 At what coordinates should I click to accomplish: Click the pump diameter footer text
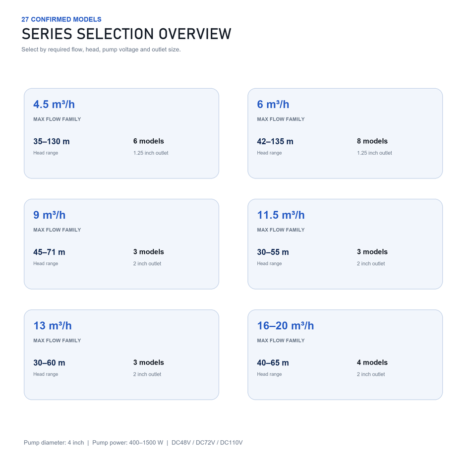pyautogui.click(x=54, y=443)
